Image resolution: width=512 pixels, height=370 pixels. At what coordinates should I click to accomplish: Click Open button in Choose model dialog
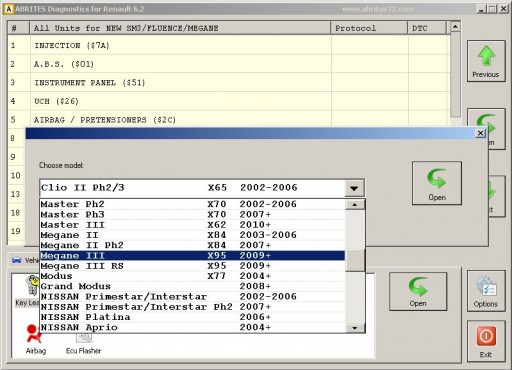pos(437,183)
